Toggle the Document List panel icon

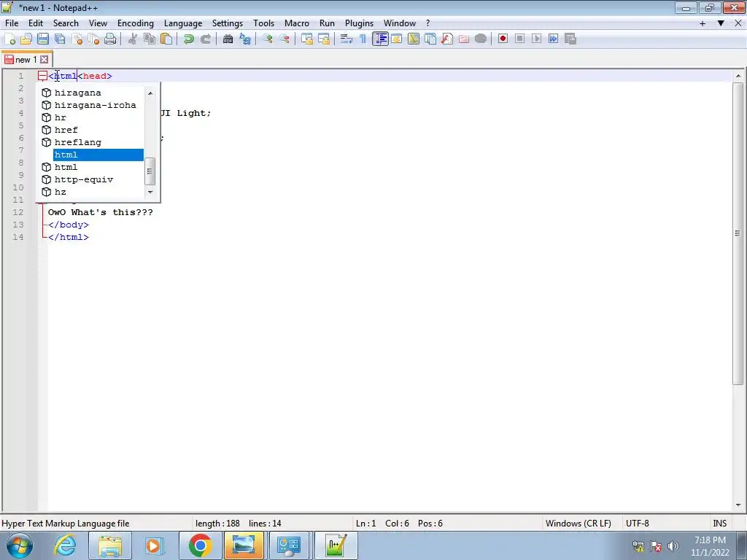pos(430,39)
